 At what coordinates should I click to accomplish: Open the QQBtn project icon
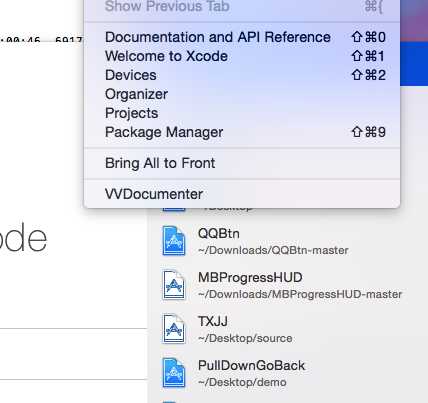[174, 240]
